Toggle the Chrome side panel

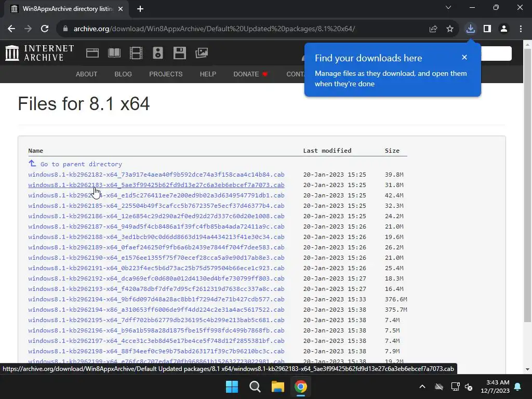[487, 29]
